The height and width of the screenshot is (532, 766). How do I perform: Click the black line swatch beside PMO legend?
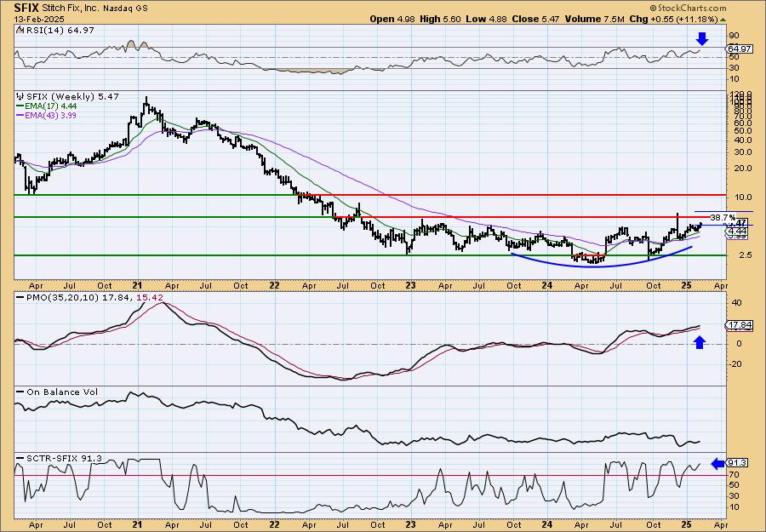pos(20,297)
